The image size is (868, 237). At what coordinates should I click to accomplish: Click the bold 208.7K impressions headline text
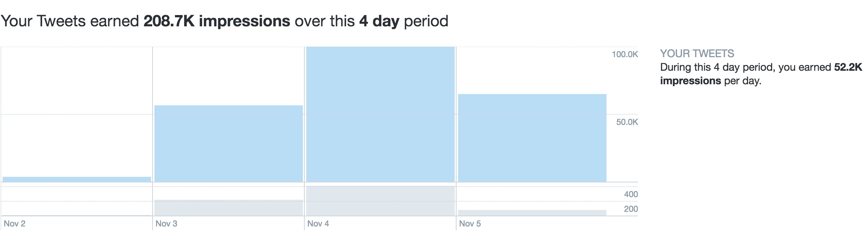click(x=216, y=21)
